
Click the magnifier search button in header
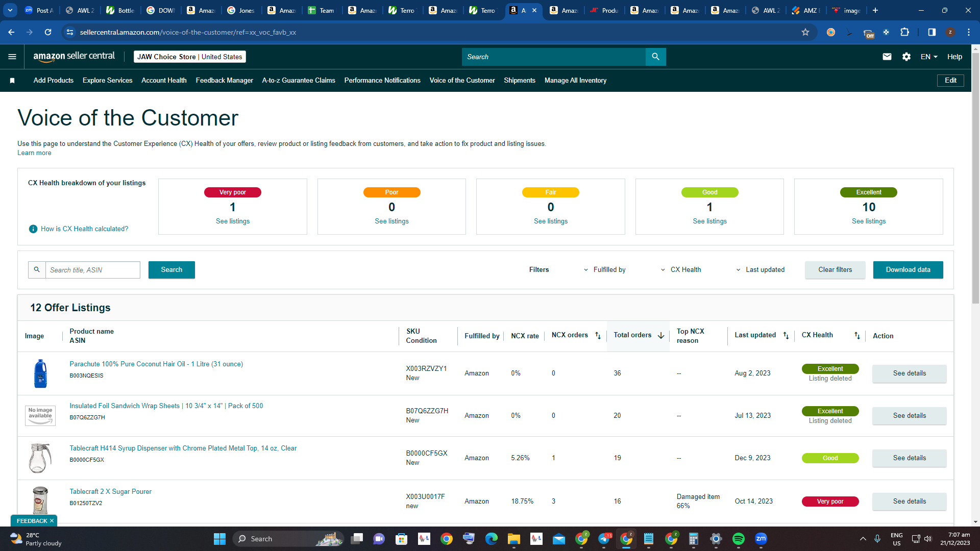[656, 57]
